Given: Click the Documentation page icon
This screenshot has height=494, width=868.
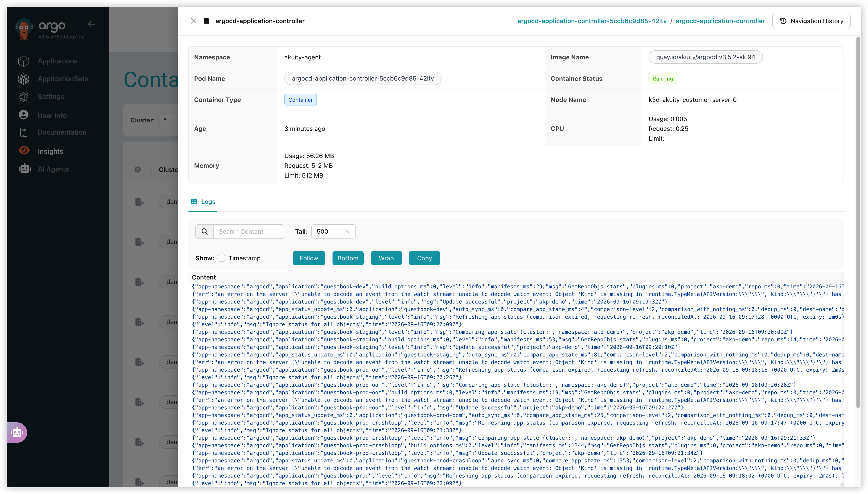Looking at the screenshot, I should pos(24,132).
